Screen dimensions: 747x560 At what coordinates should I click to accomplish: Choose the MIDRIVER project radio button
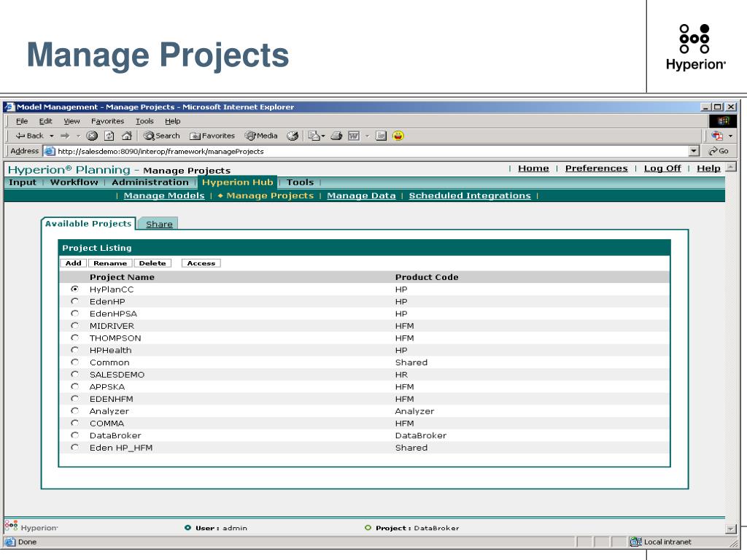(x=75, y=326)
